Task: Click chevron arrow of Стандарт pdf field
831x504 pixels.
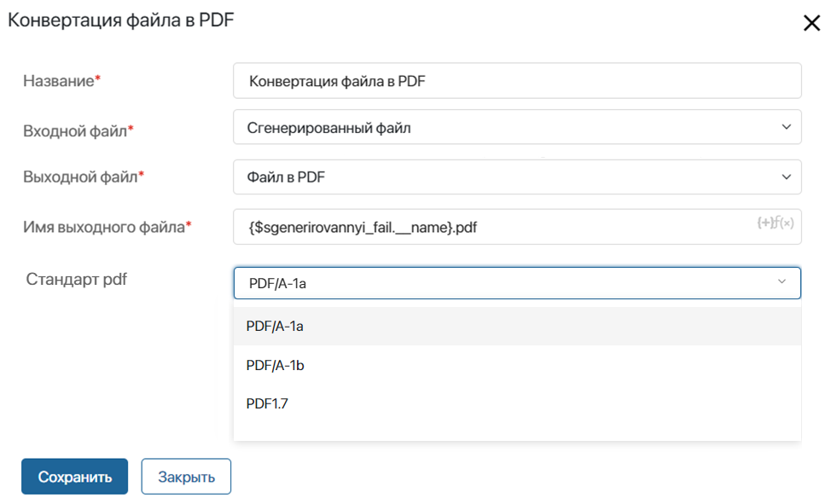Action: (x=782, y=281)
